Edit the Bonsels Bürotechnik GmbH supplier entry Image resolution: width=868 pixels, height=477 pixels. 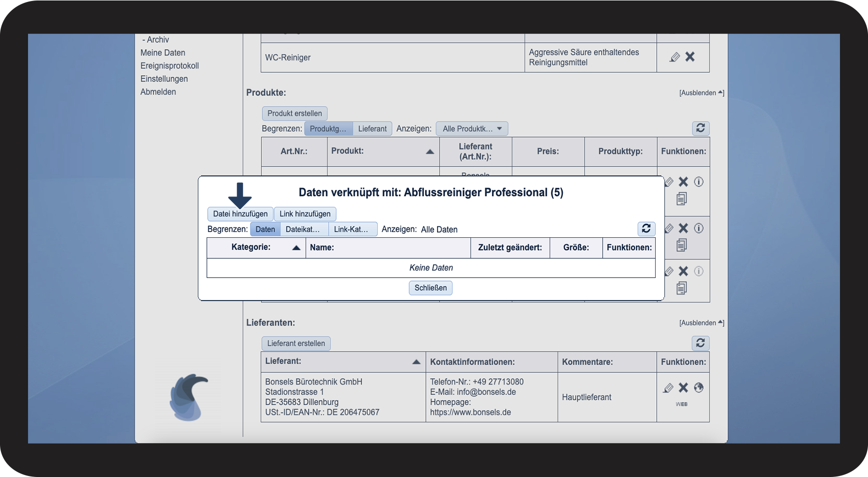668,388
